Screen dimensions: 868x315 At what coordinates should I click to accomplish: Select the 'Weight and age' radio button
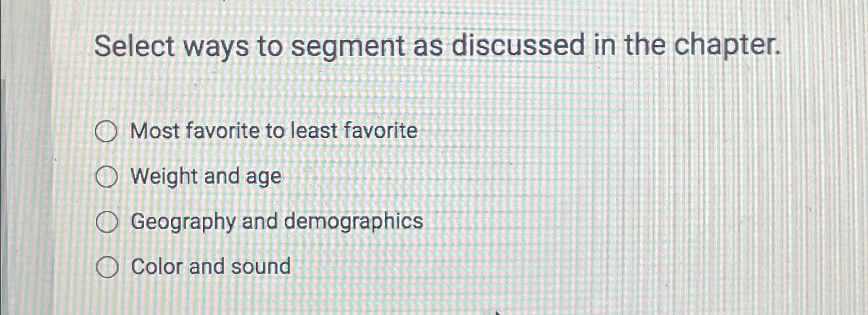105,177
